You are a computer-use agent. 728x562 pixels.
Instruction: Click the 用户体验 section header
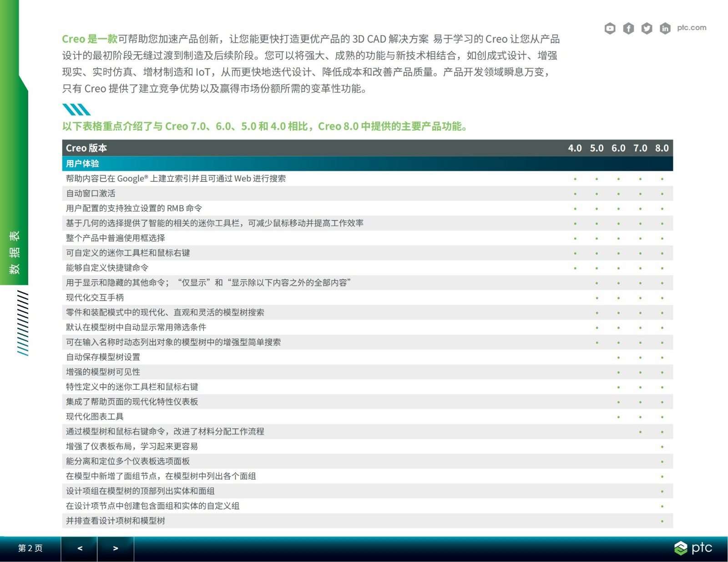(x=82, y=164)
